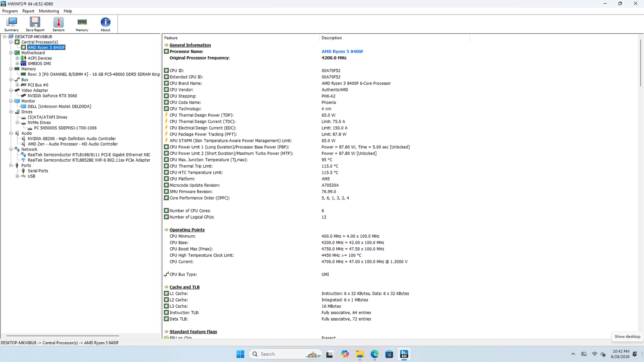Click the taskbar Search box
Screen dimensions: 644x362
click(x=285, y=354)
